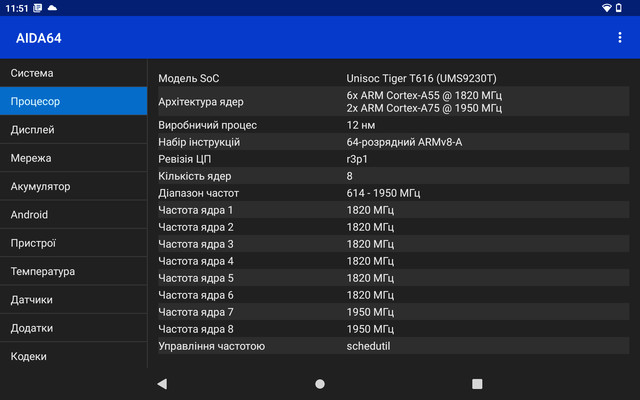Image resolution: width=640 pixels, height=400 pixels.
Task: Select the Ревізія ЦП row label
Action: tap(184, 159)
